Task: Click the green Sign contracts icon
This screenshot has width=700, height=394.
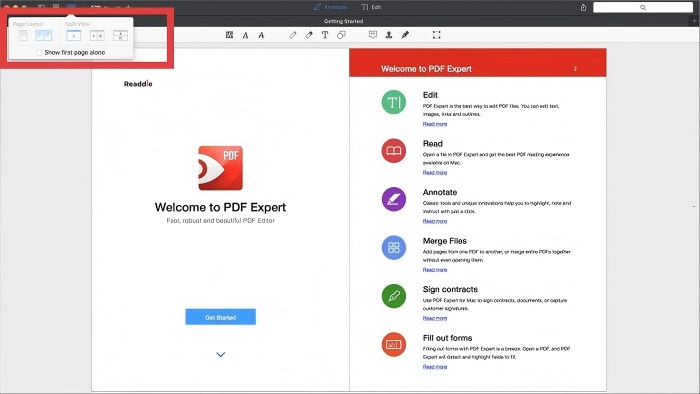Action: point(394,296)
